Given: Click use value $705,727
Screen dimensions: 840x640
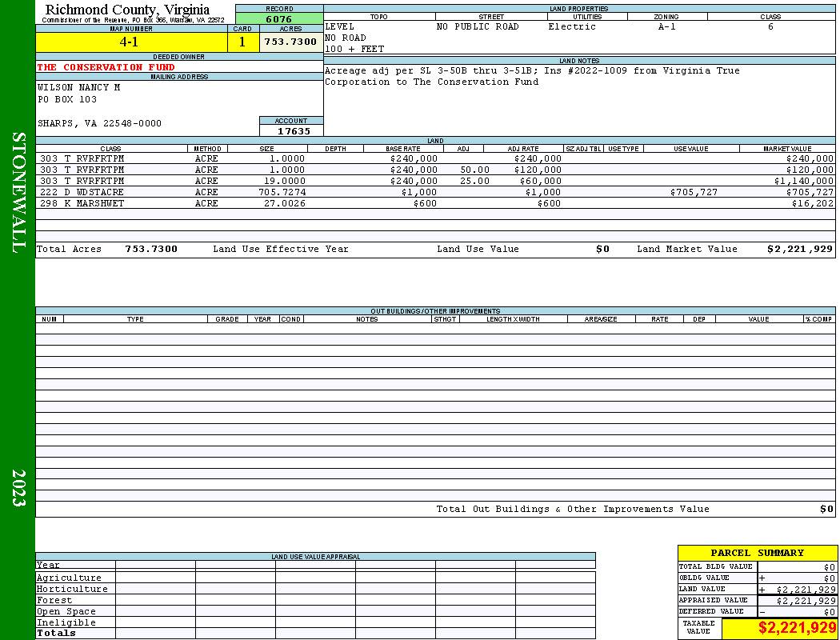Looking at the screenshot, I should (694, 192).
